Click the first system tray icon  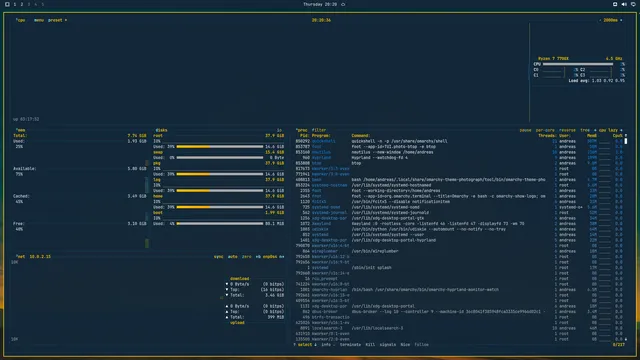pos(615,4)
